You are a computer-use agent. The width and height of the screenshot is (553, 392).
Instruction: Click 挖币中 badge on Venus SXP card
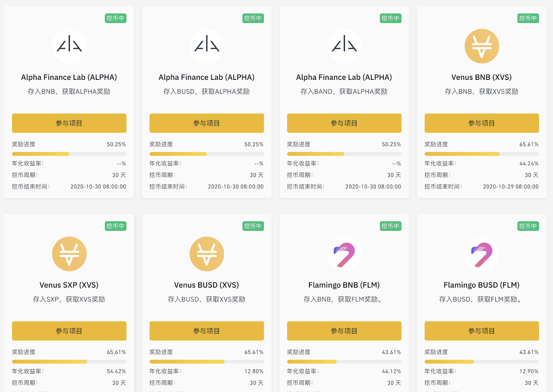click(x=115, y=226)
